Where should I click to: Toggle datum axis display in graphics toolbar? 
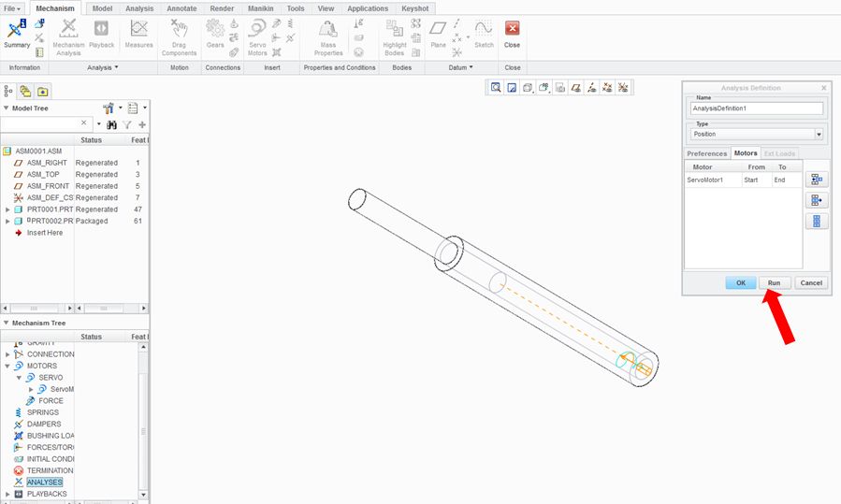coord(591,87)
